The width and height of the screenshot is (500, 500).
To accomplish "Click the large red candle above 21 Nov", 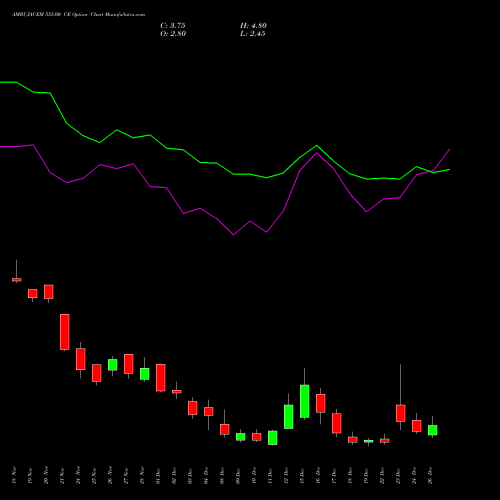I will [x=65, y=332].
